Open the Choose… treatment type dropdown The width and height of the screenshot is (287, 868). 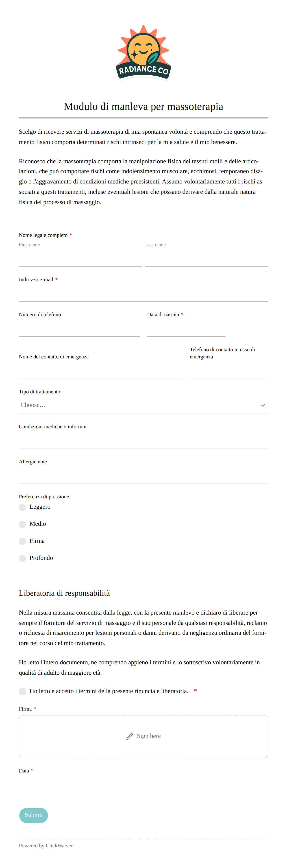pyautogui.click(x=143, y=405)
